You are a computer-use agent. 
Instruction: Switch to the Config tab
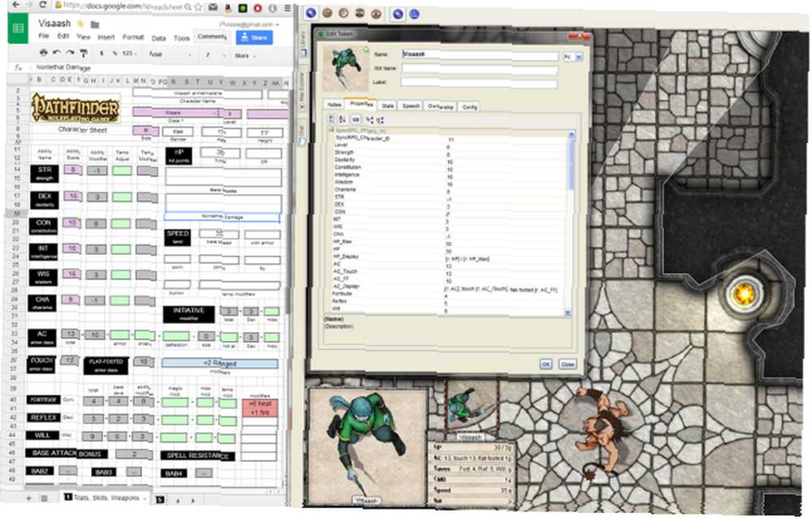tap(469, 106)
